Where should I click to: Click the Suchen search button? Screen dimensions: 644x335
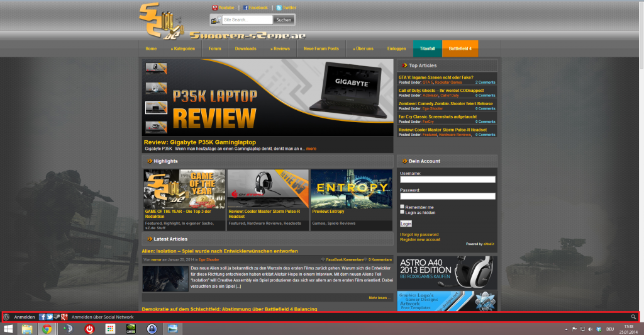click(x=284, y=20)
